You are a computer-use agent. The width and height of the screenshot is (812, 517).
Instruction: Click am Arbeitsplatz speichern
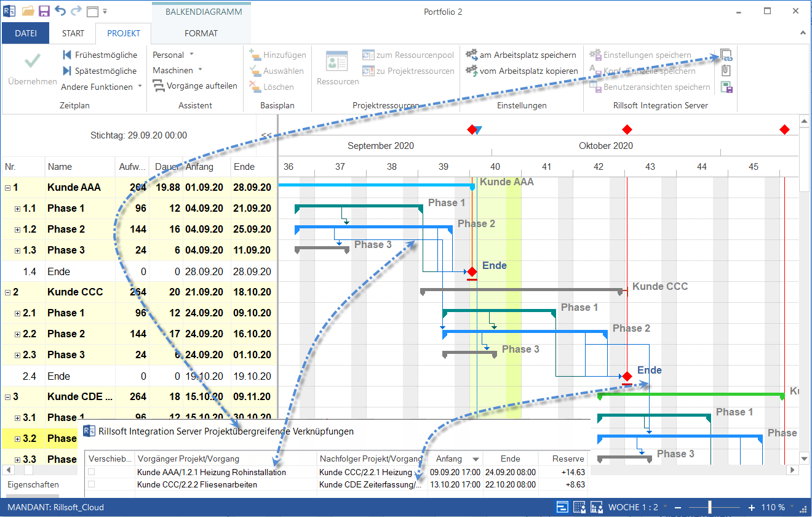pyautogui.click(x=521, y=55)
